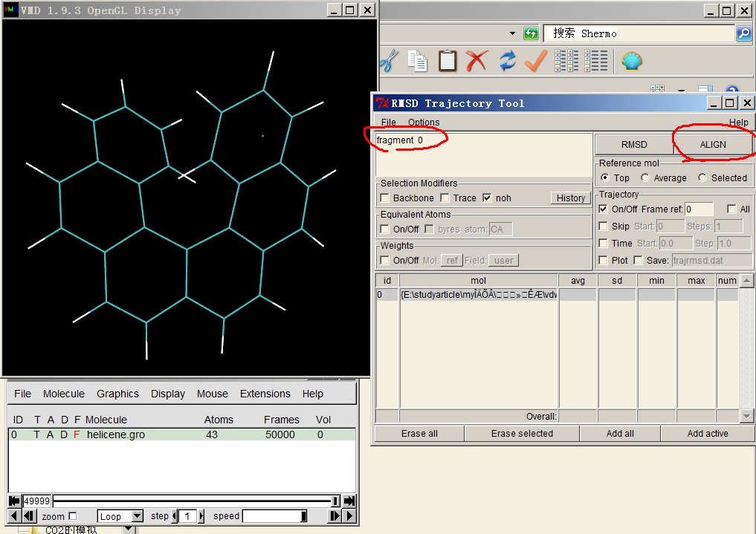756x534 pixels.
Task: Click the green refresh button beside address bar
Action: (x=531, y=33)
